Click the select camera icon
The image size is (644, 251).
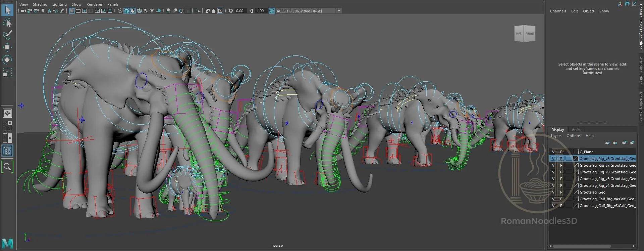tap(23, 11)
